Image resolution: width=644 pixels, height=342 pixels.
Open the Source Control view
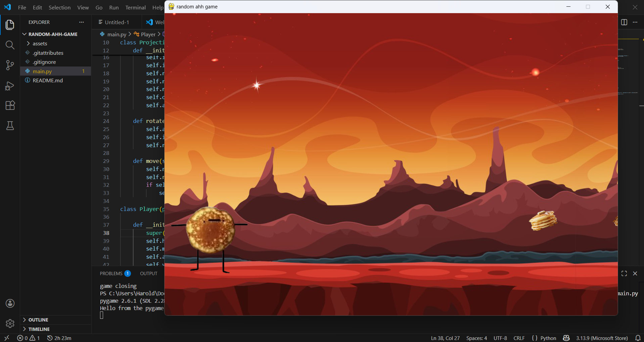(10, 65)
